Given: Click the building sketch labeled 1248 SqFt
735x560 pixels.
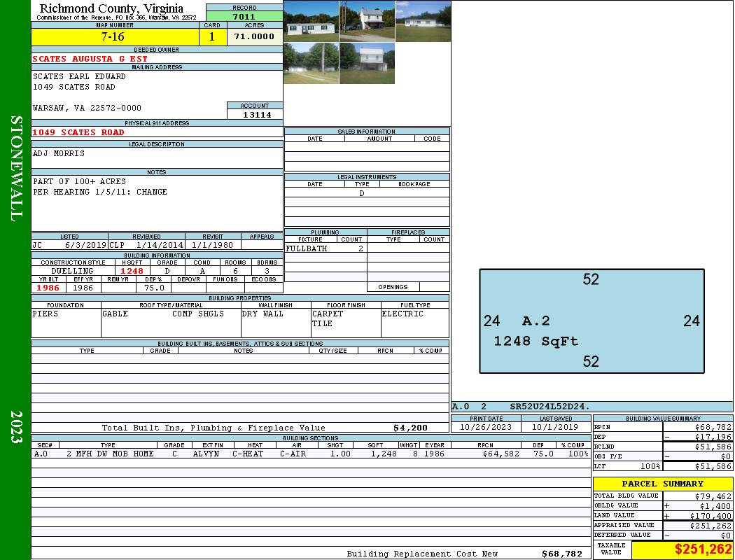Looking at the screenshot, I should (x=592, y=321).
